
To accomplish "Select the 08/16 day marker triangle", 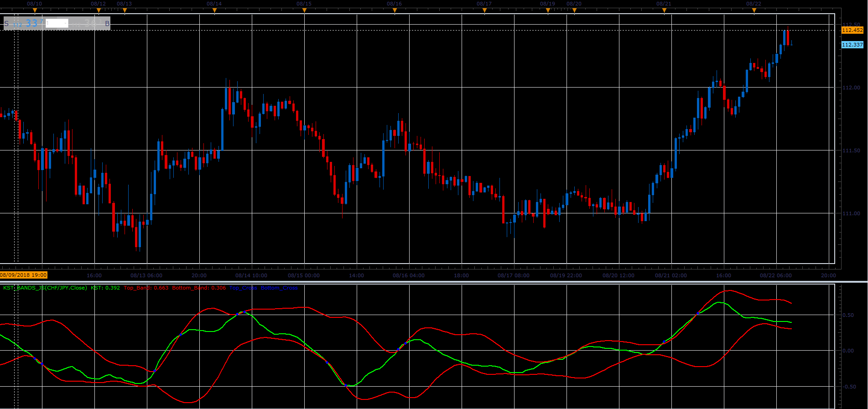I will (x=395, y=10).
